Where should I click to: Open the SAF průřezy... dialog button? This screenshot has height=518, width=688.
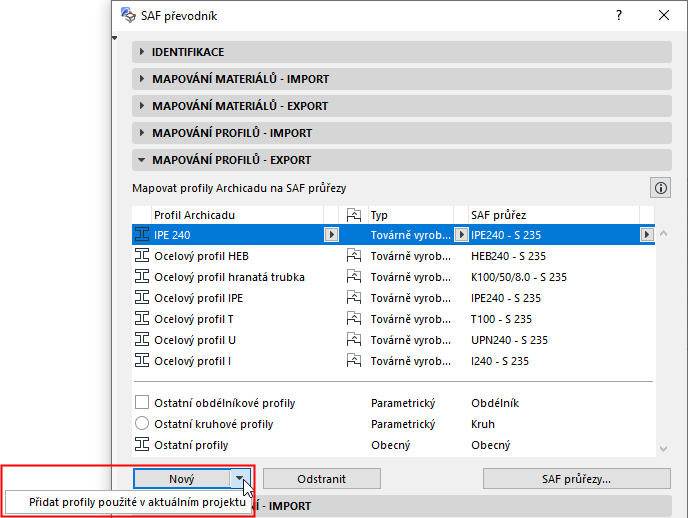pos(576,479)
